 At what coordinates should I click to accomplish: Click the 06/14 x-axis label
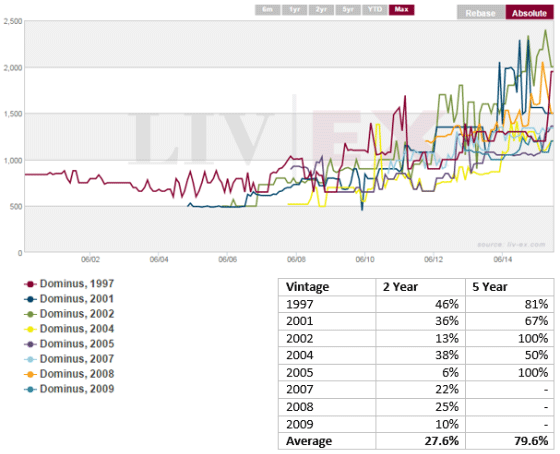[502, 259]
